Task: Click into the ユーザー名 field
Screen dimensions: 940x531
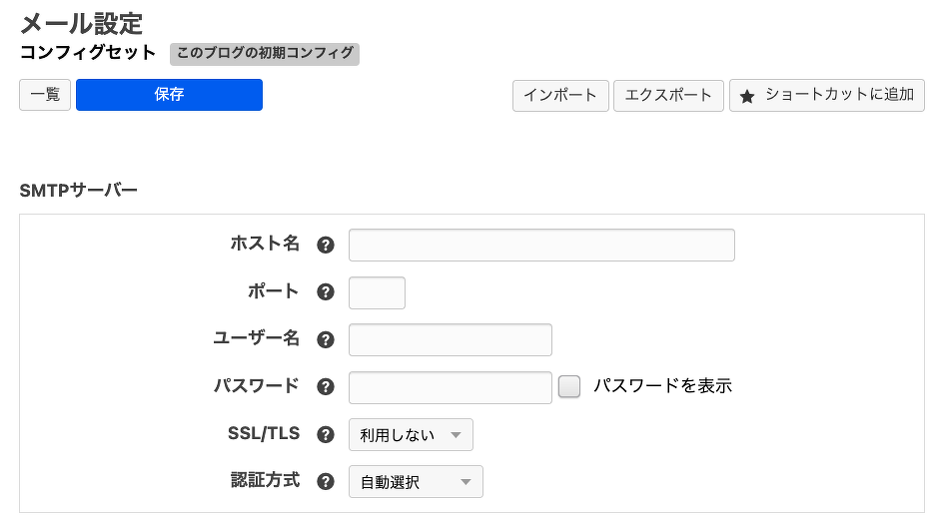Action: click(450, 339)
